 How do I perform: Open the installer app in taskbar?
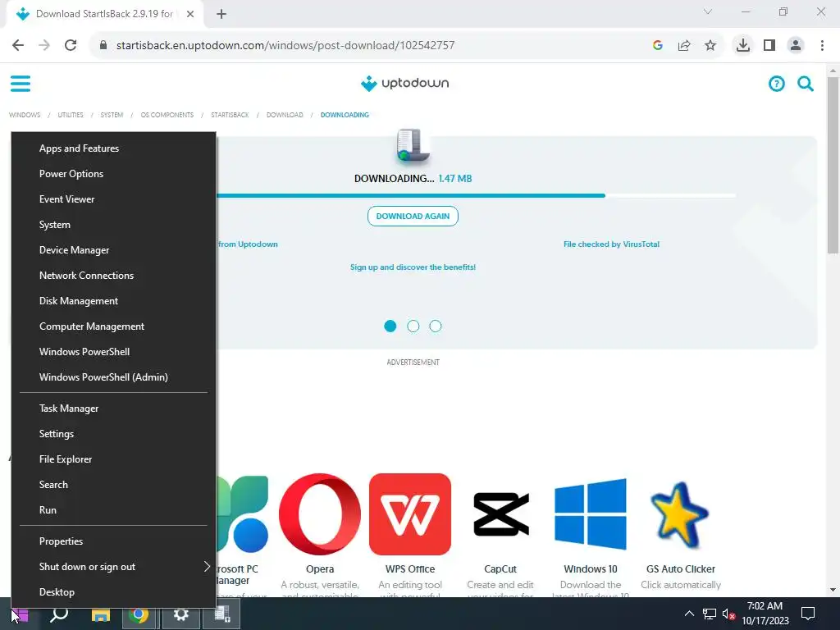(221, 614)
